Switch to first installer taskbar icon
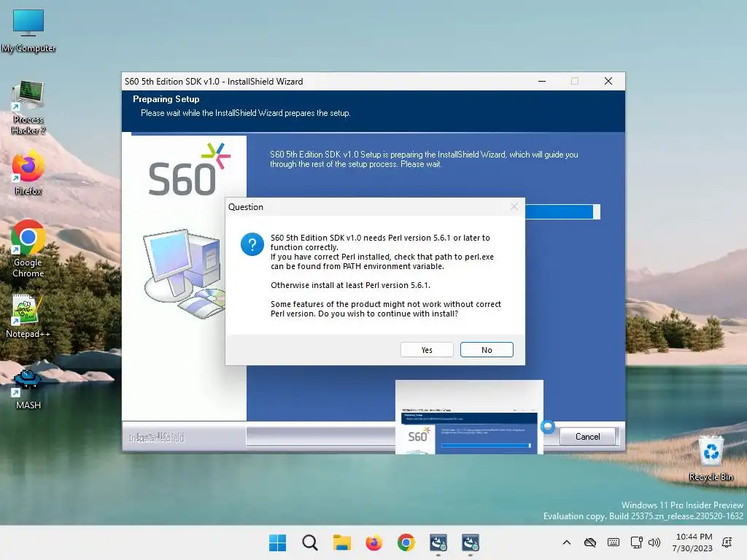Image resolution: width=747 pixels, height=560 pixels. pyautogui.click(x=438, y=542)
